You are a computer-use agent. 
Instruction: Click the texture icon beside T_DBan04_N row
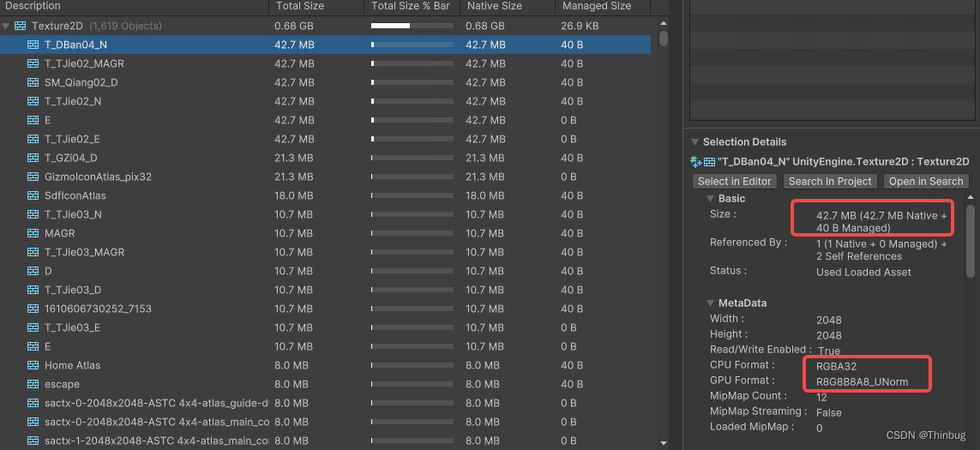(33, 45)
